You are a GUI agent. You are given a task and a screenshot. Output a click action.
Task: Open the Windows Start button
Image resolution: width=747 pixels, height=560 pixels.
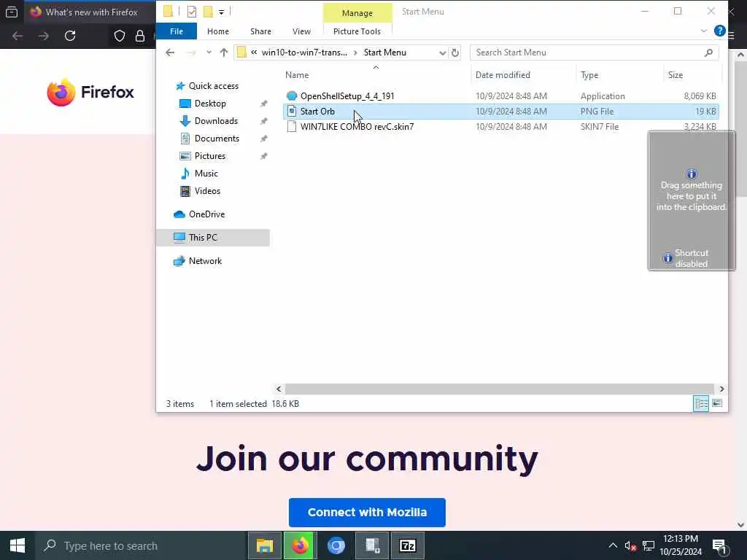pos(18,545)
